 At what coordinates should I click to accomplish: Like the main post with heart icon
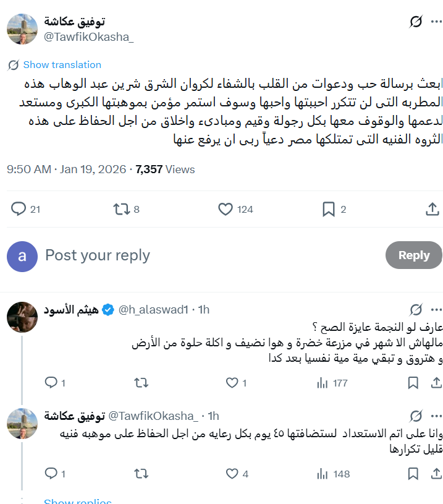pos(226,210)
